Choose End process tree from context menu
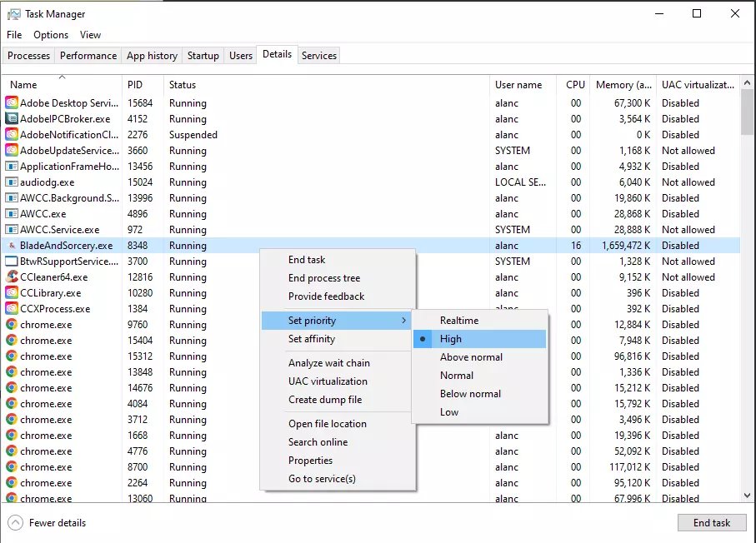 324,278
